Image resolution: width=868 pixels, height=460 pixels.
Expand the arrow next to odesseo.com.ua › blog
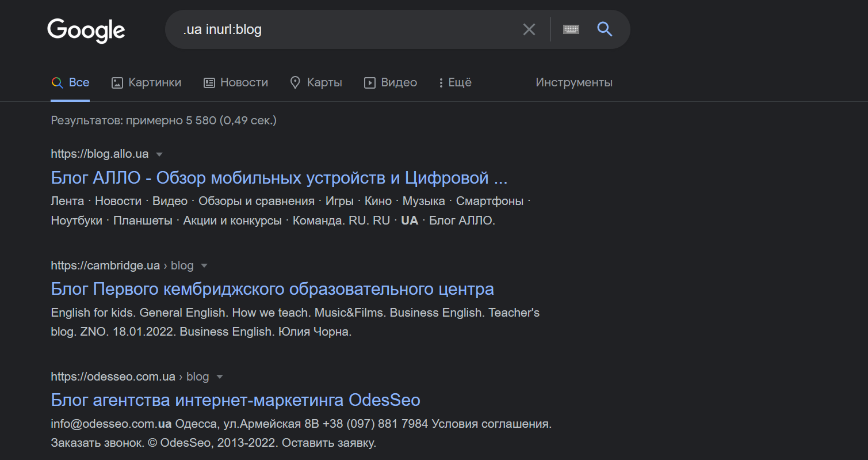(219, 377)
